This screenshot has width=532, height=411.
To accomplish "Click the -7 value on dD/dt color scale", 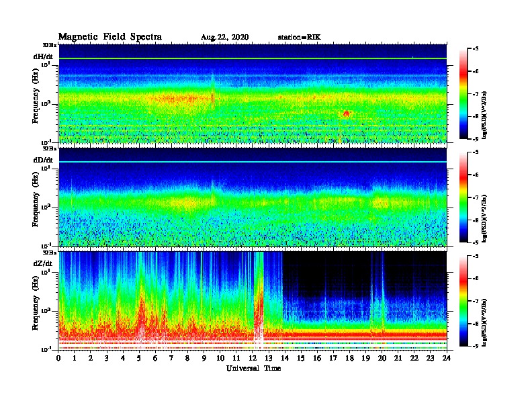I will pos(476,197).
